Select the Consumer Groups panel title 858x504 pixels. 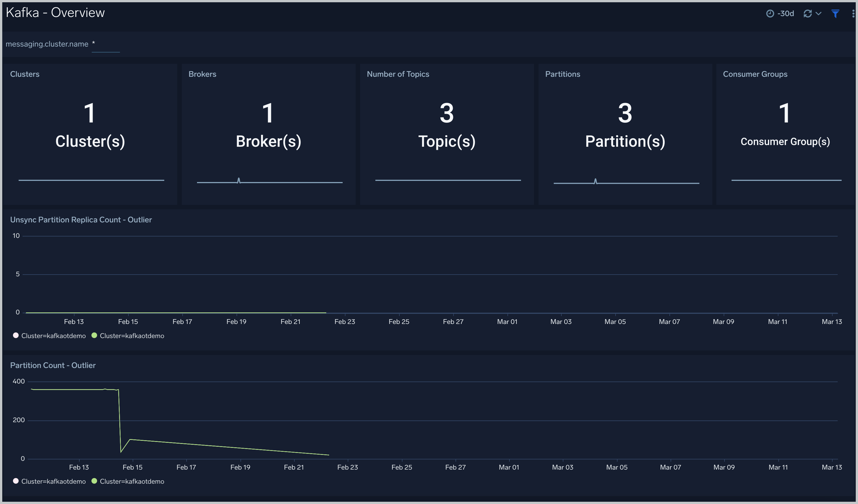pos(755,74)
